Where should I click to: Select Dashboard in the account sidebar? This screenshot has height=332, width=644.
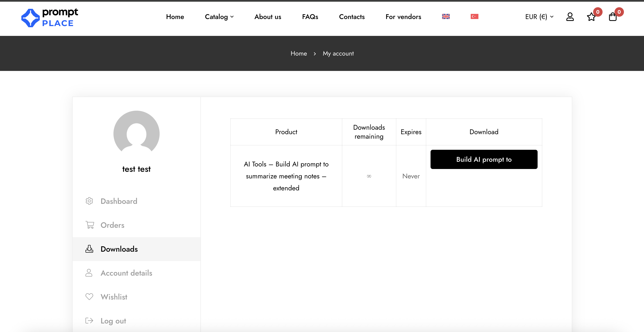coord(137,201)
